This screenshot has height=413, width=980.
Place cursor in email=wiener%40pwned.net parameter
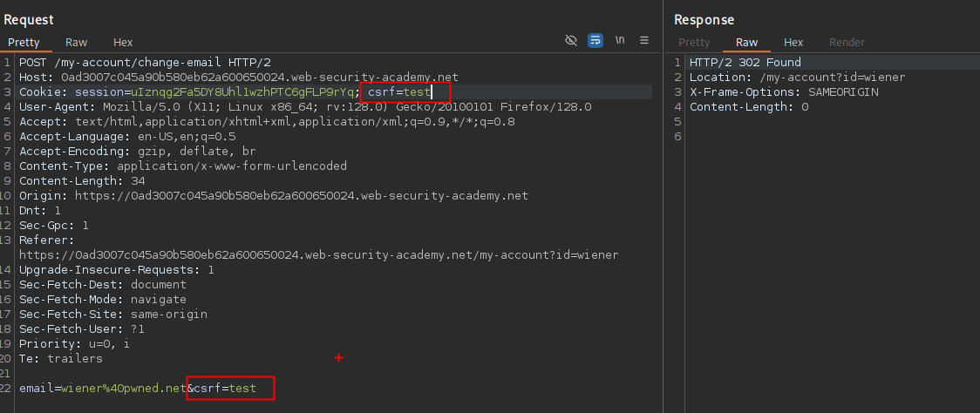point(102,388)
